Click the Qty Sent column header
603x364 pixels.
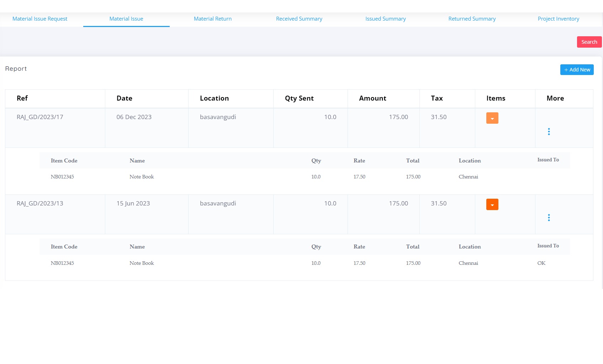tap(299, 98)
